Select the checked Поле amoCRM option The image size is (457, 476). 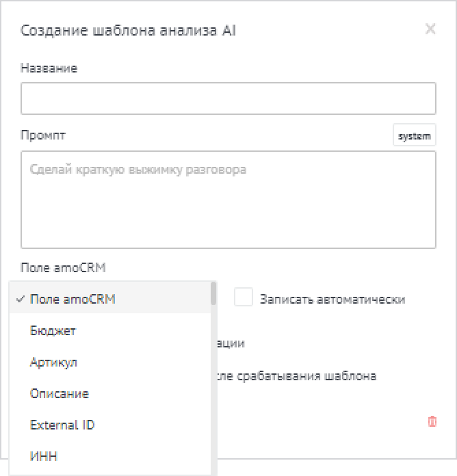pyautogui.click(x=73, y=299)
